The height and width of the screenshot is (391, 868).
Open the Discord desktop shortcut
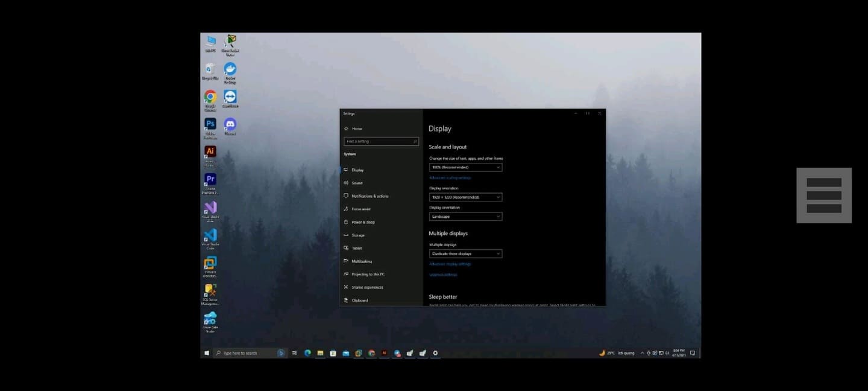(230, 126)
